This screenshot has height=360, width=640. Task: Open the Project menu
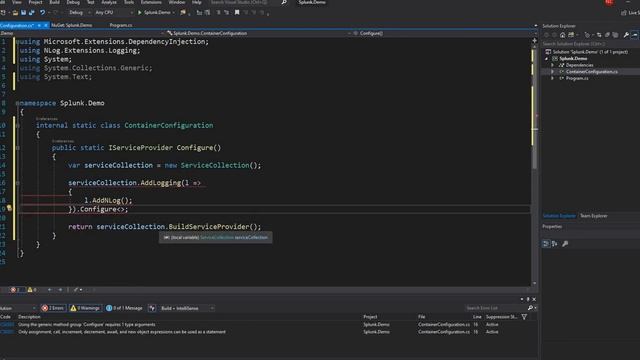click(35, 2)
